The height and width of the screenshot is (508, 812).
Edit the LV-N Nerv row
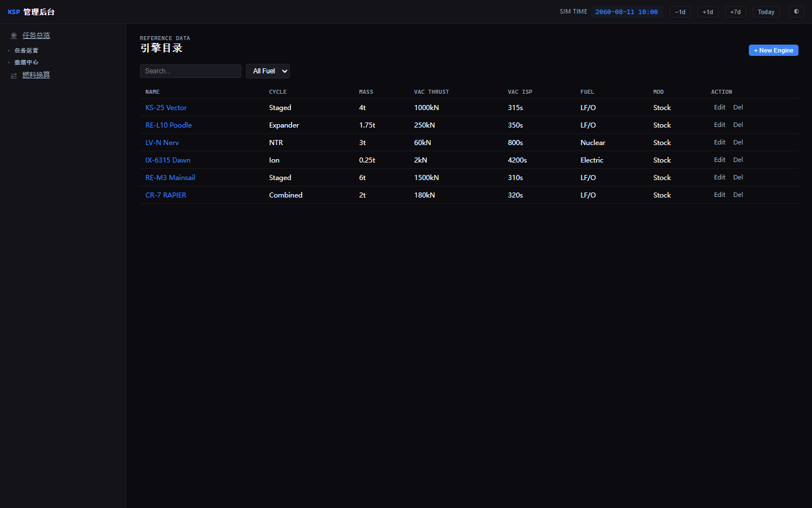[720, 142]
